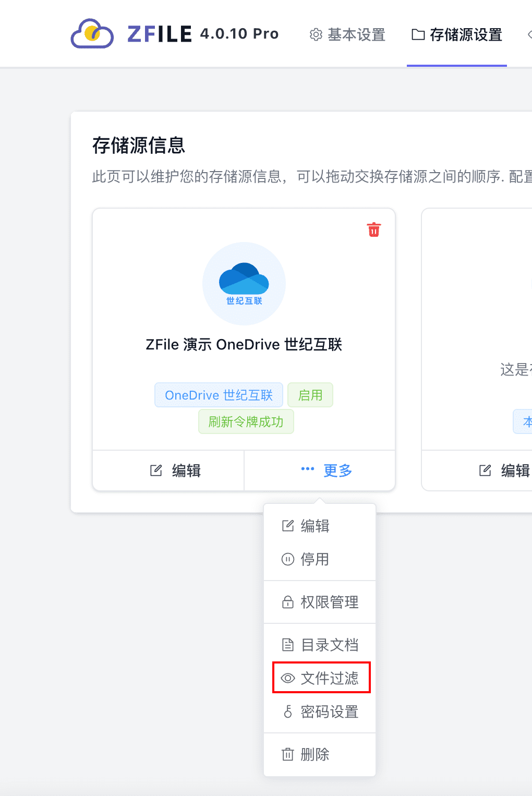The height and width of the screenshot is (796, 532).
Task: Switch to the 存储源设置 tab
Action: pos(457,35)
